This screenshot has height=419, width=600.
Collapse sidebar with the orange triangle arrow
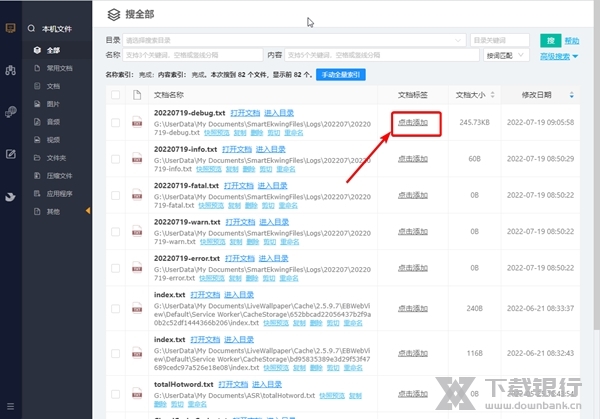click(x=88, y=210)
